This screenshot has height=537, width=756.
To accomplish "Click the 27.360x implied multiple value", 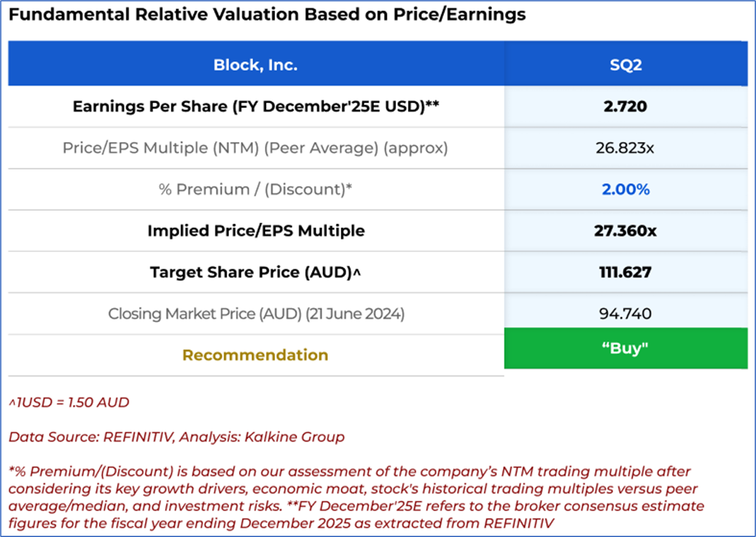I will (625, 230).
